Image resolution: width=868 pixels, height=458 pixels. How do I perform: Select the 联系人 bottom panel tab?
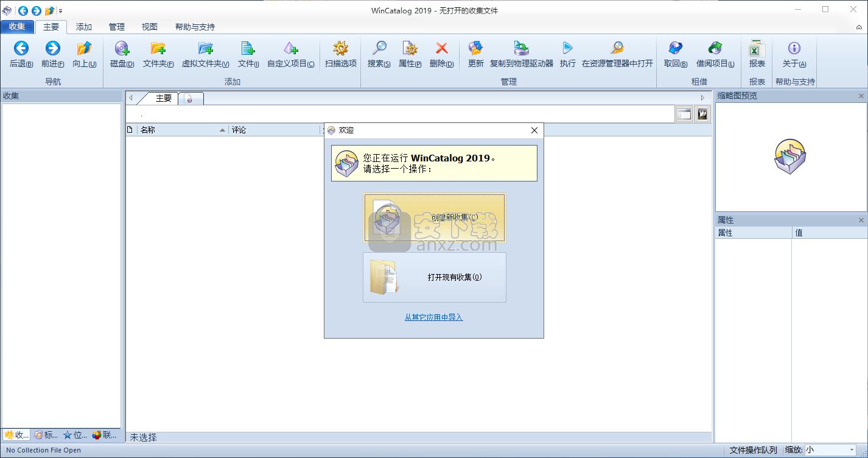(105, 435)
